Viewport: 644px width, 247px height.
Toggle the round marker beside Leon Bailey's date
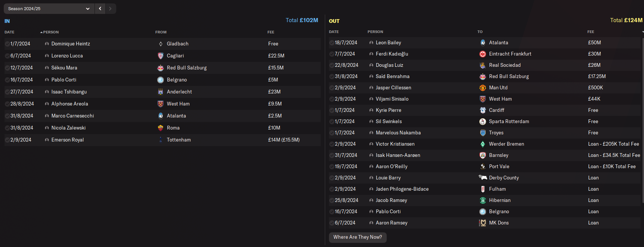[x=332, y=43]
